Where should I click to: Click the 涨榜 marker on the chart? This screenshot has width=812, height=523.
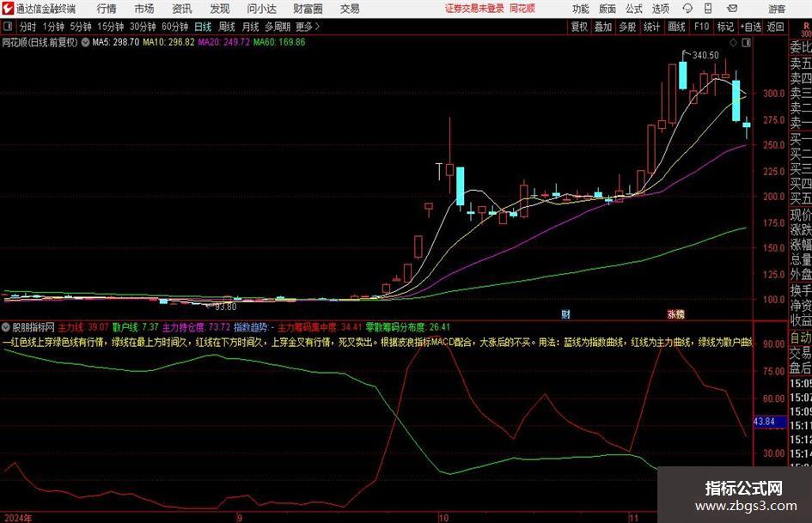click(x=675, y=313)
